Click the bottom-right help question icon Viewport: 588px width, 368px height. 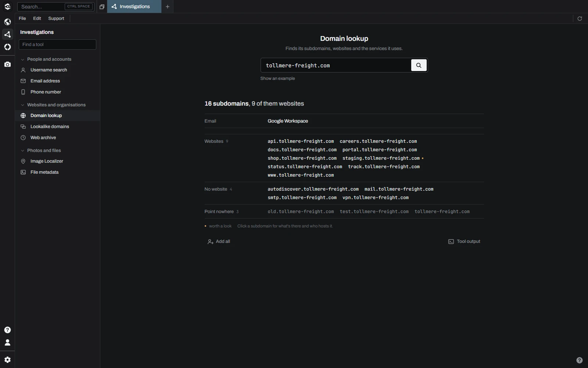coord(580,360)
